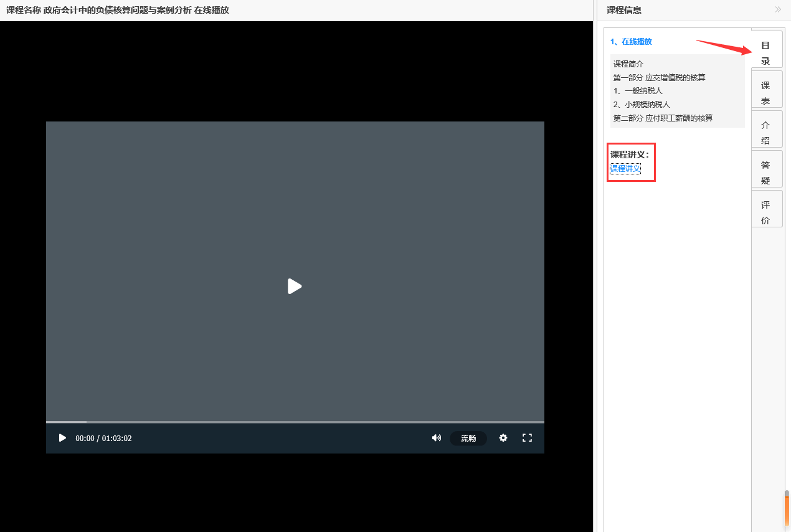This screenshot has width=791, height=532.
Task: Select the 评价 tab
Action: [x=766, y=212]
